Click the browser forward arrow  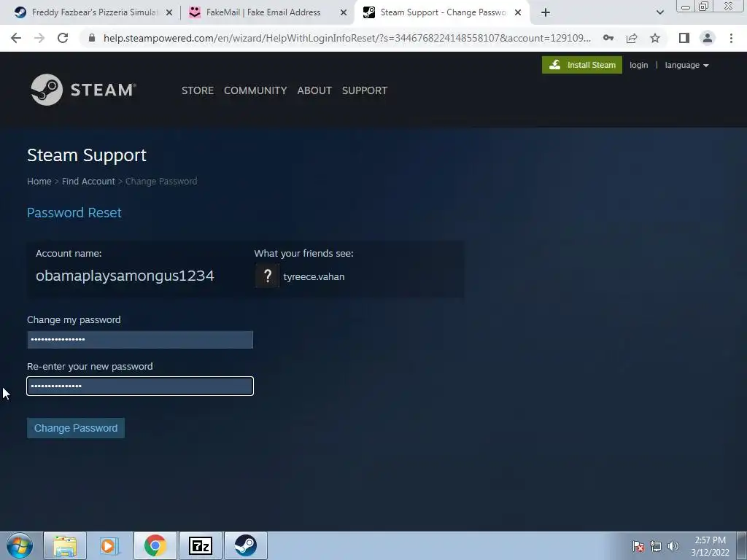39,38
